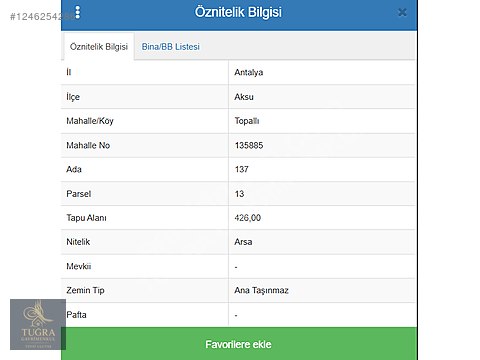Select the Öznitelik Bilgisi tab

99,47
